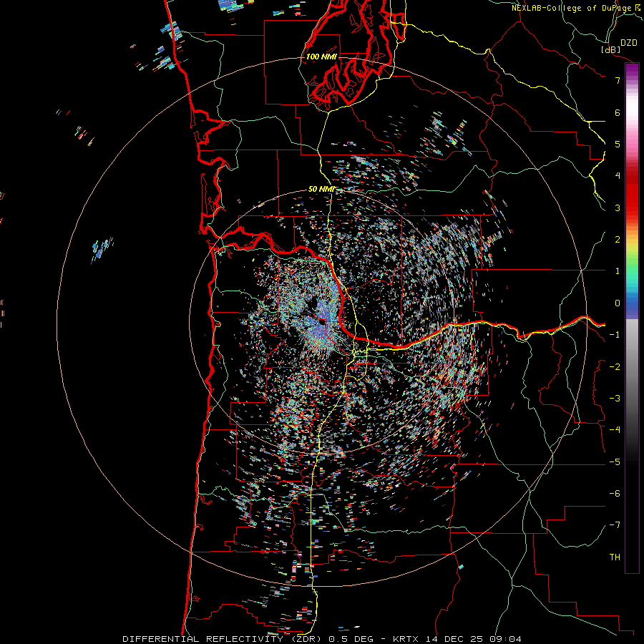Click the '100 NMI' range ring label
The width and height of the screenshot is (644, 644).
point(321,57)
